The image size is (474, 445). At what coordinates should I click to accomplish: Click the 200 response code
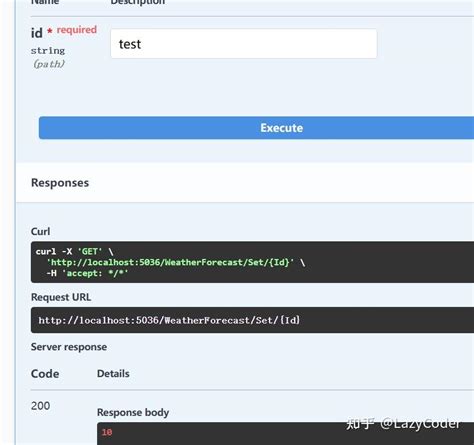click(x=40, y=406)
